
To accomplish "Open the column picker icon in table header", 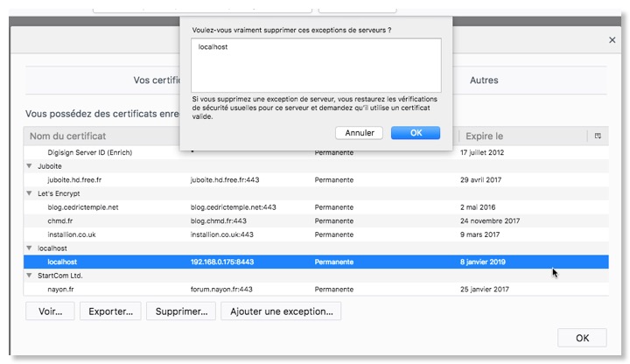I will (x=598, y=136).
